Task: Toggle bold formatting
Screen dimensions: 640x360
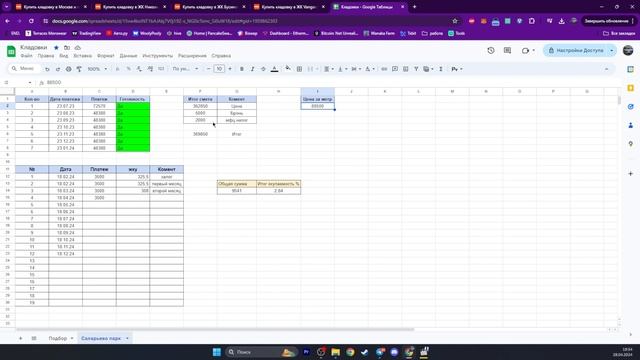Action: [242, 69]
